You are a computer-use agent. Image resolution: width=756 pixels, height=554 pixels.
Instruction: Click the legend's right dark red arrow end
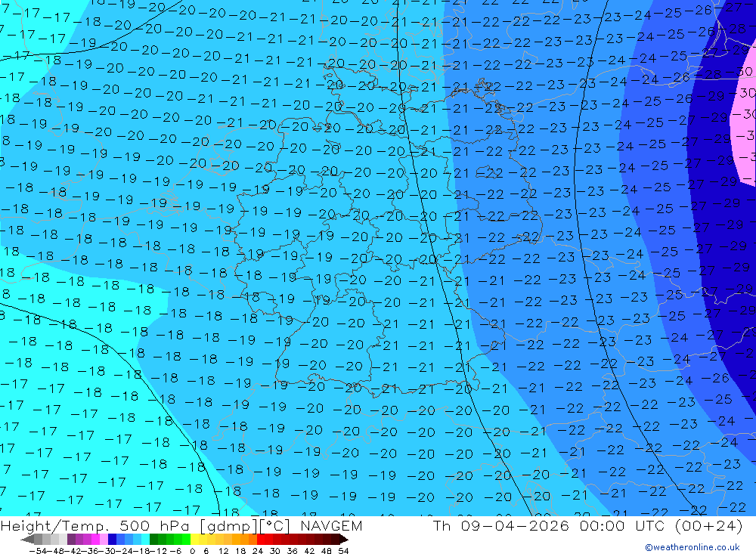pyautogui.click(x=343, y=540)
